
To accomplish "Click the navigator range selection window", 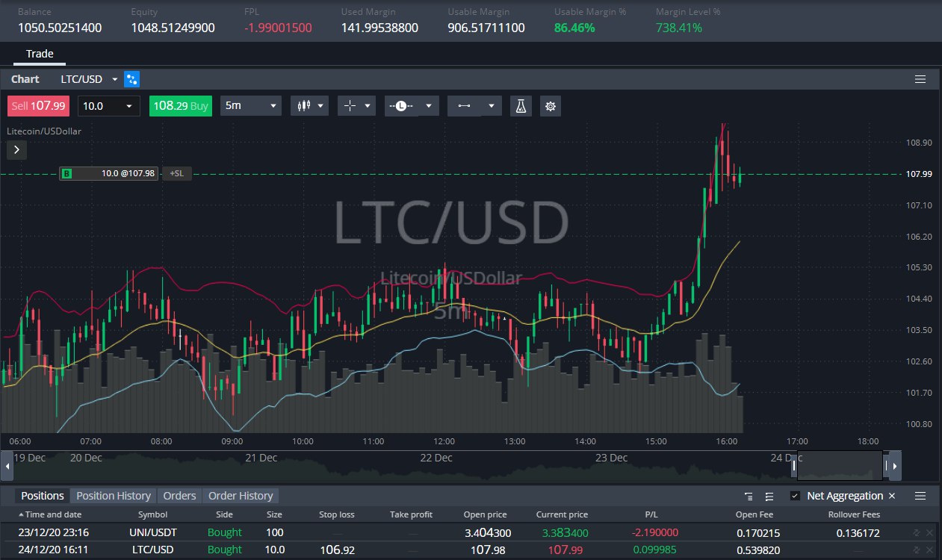I will click(840, 466).
